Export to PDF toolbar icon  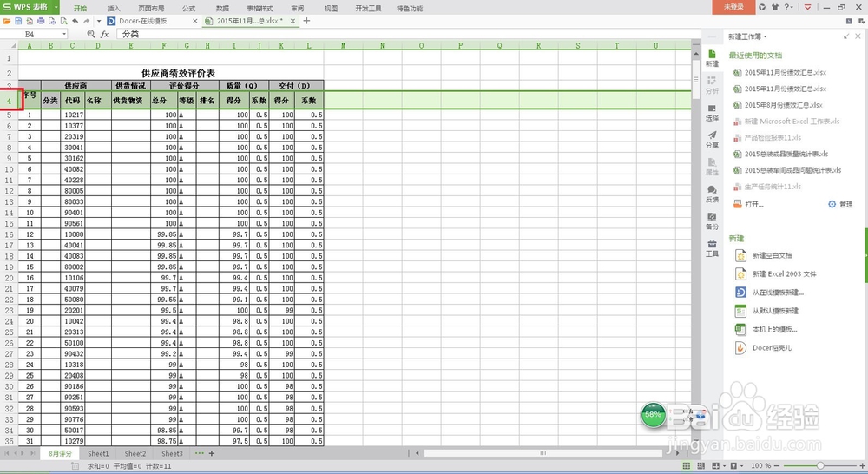[x=30, y=21]
